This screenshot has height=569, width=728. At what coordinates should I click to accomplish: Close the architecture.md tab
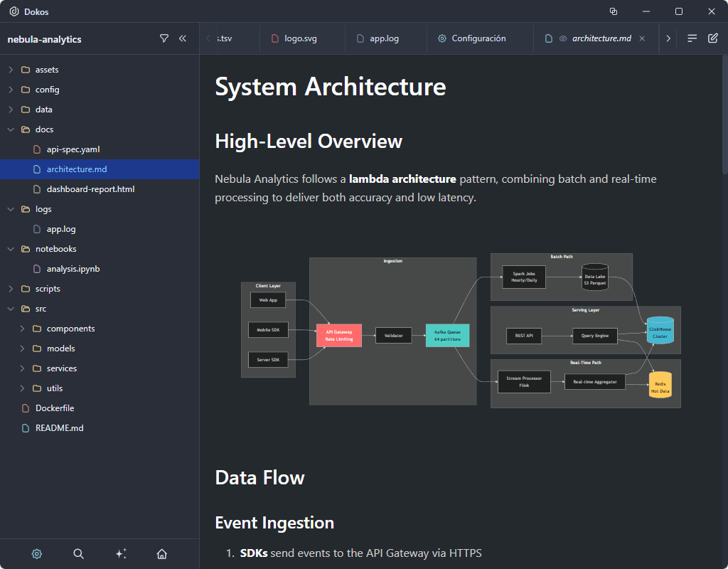[x=642, y=38]
